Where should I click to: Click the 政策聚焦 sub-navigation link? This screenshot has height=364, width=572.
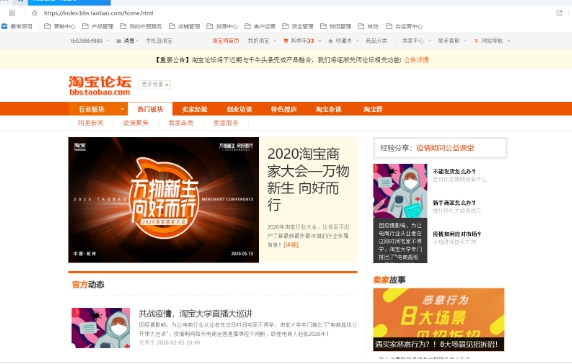click(x=136, y=123)
